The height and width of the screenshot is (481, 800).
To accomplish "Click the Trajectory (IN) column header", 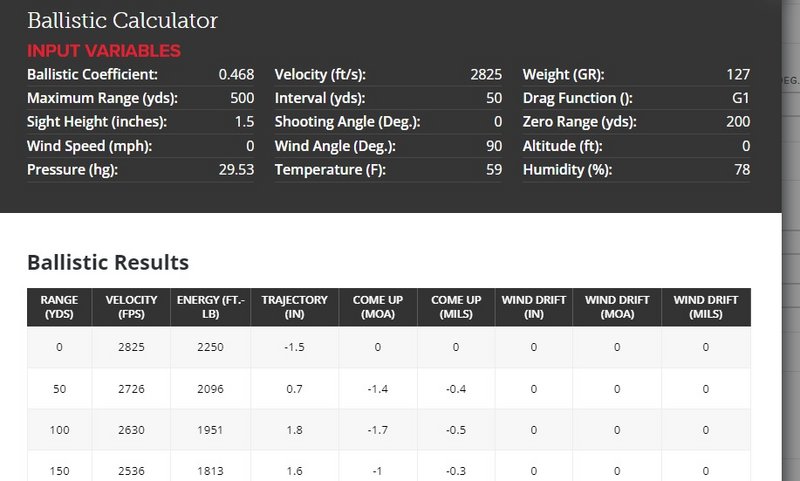I will pyautogui.click(x=294, y=307).
